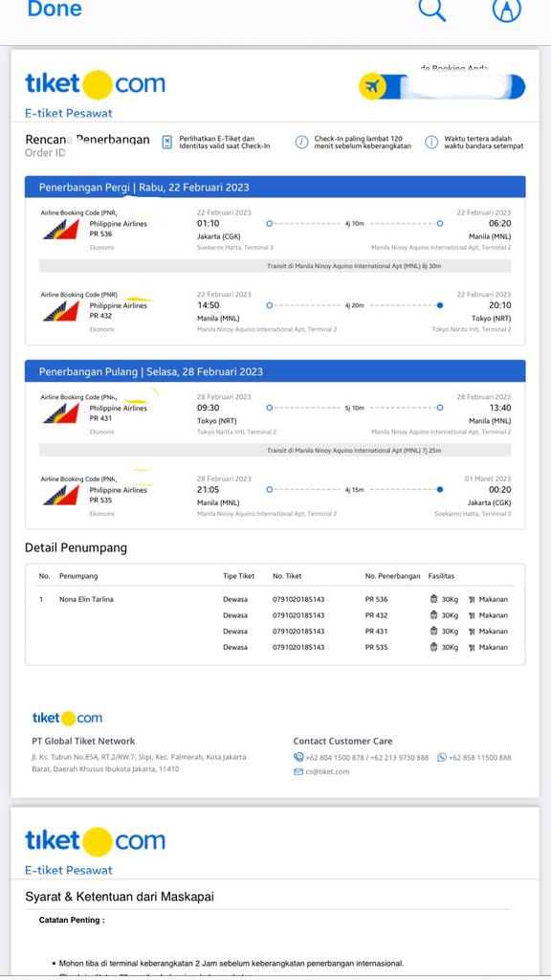Screen dimensions: 551x980
Task: Click the tiket.com logo at top
Action: [95, 84]
